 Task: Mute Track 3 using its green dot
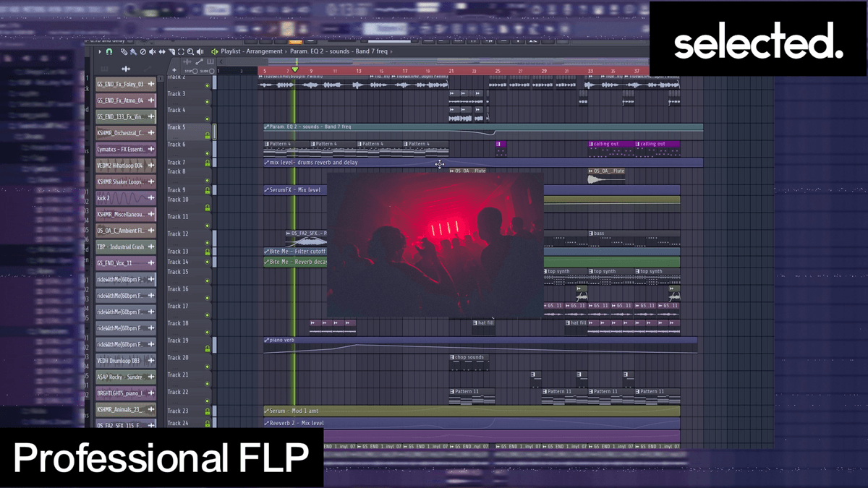[208, 102]
